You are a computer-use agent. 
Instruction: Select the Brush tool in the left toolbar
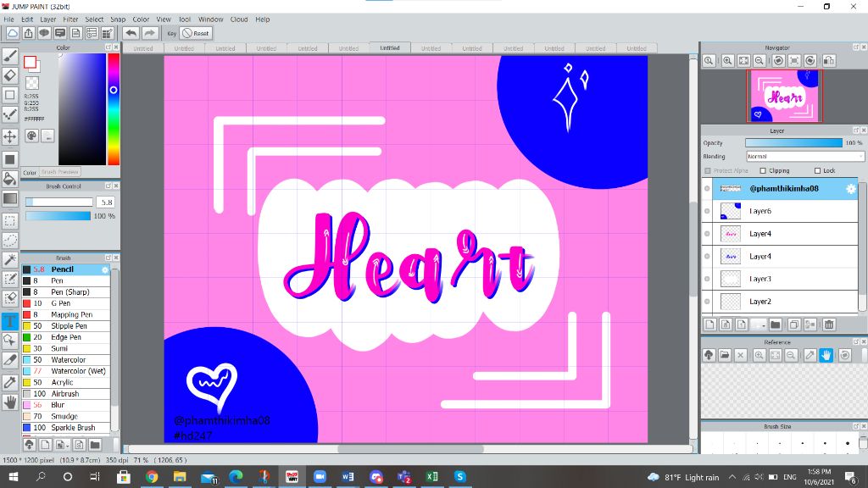point(10,56)
